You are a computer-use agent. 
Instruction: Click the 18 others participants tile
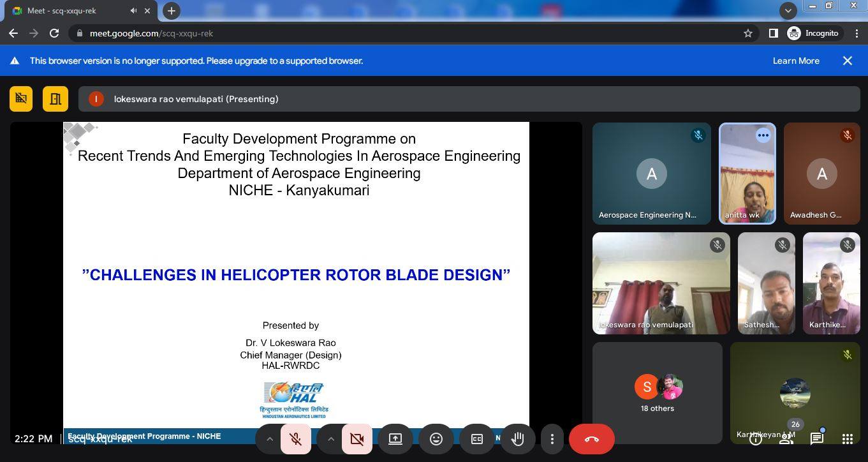[658, 393]
